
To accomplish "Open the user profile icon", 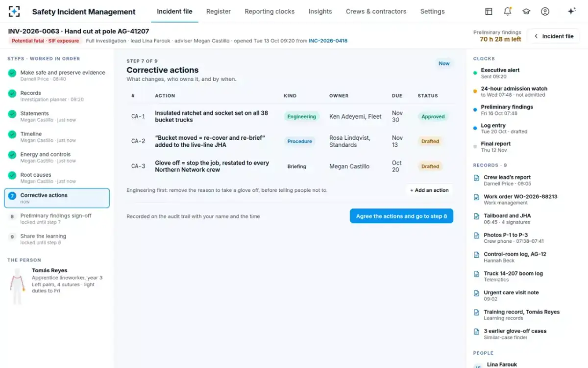I will [545, 11].
